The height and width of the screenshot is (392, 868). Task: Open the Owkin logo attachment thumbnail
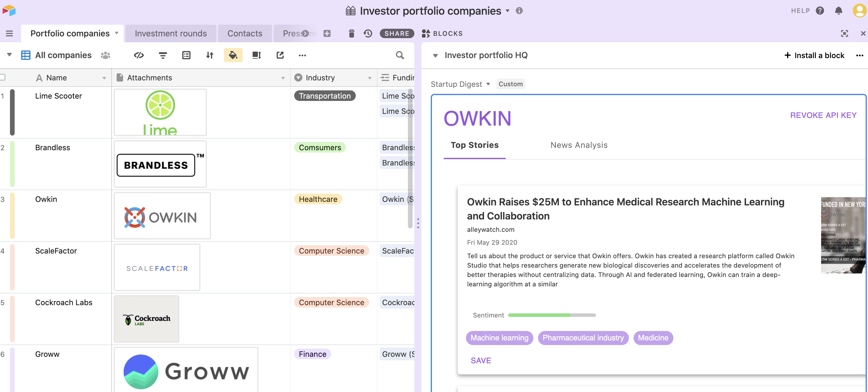tap(162, 216)
